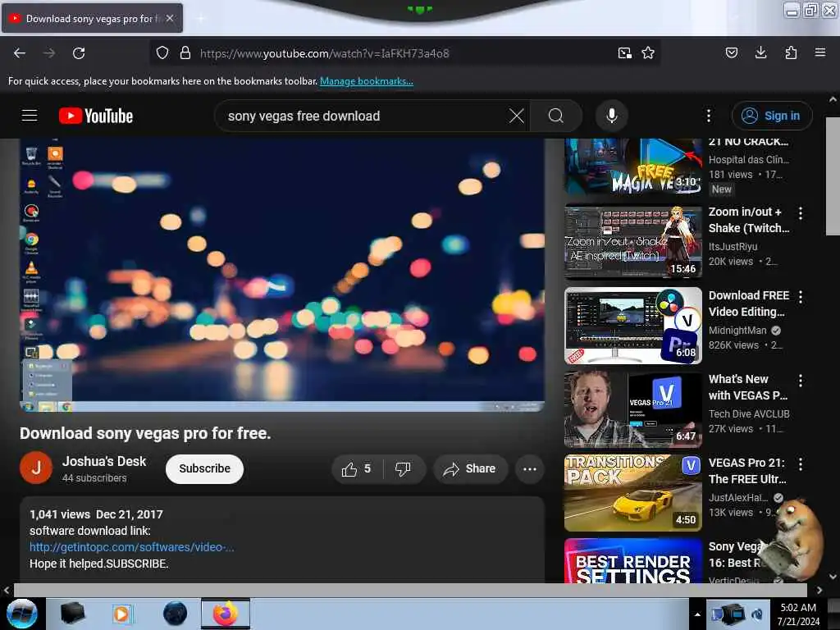Open the Firefox downloads panel

pyautogui.click(x=760, y=52)
